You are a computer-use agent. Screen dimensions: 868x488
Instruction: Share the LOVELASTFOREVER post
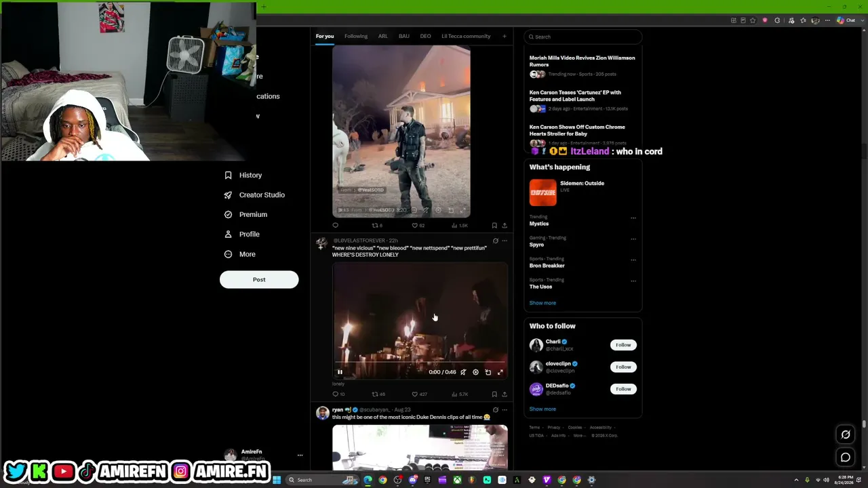click(505, 394)
